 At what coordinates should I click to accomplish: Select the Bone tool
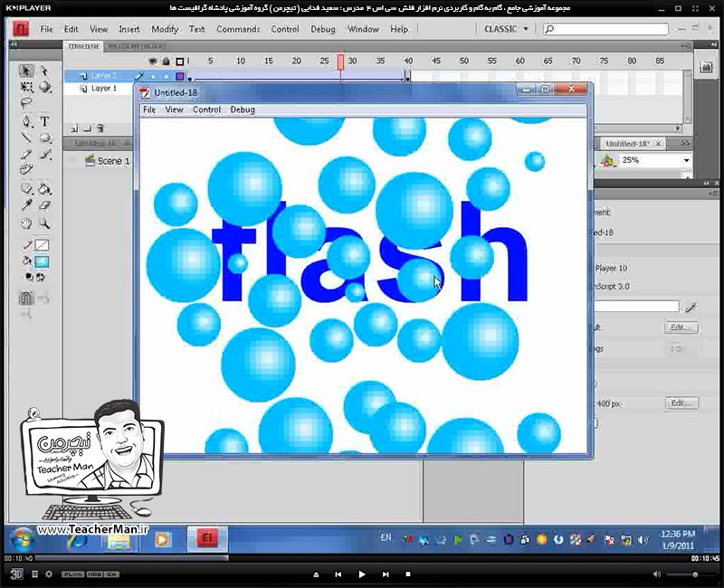(26, 189)
